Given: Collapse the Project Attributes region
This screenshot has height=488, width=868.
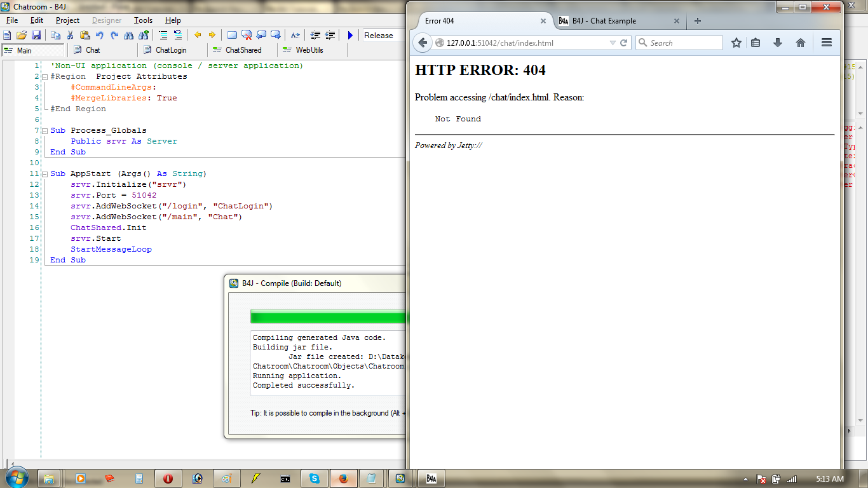Looking at the screenshot, I should tap(44, 77).
